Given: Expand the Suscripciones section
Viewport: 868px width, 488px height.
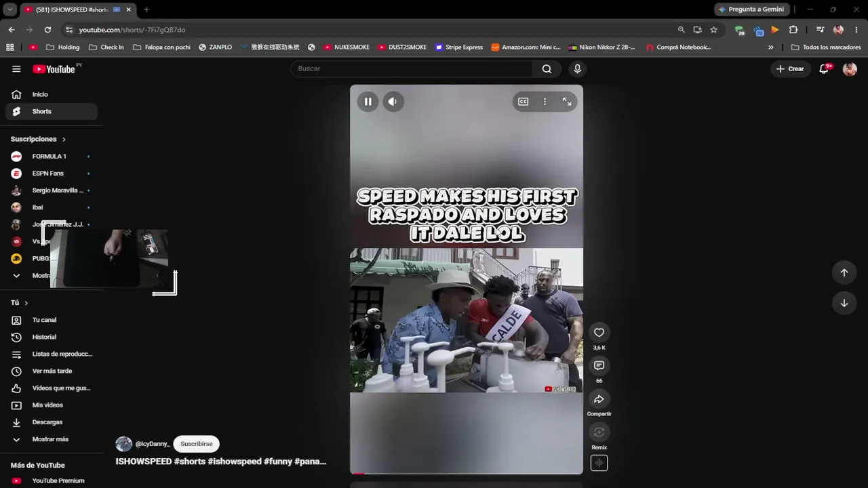Looking at the screenshot, I should 39,139.
